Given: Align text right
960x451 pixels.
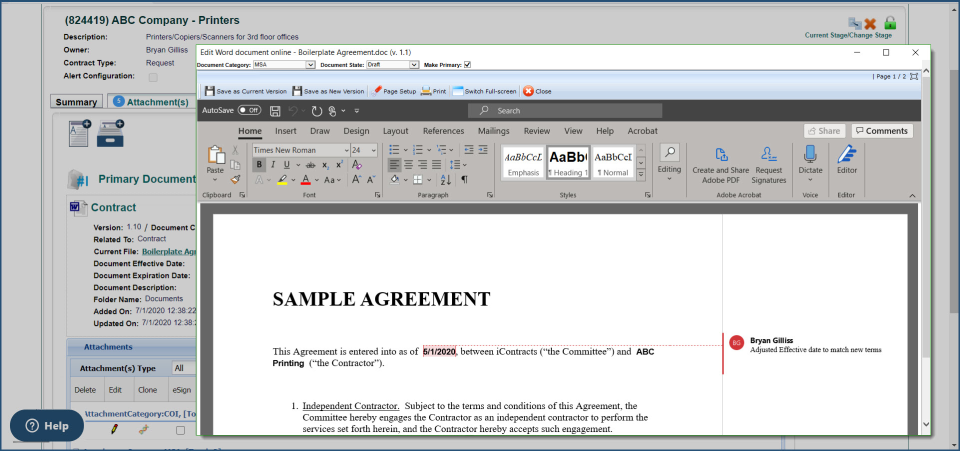Looking at the screenshot, I should [x=422, y=165].
